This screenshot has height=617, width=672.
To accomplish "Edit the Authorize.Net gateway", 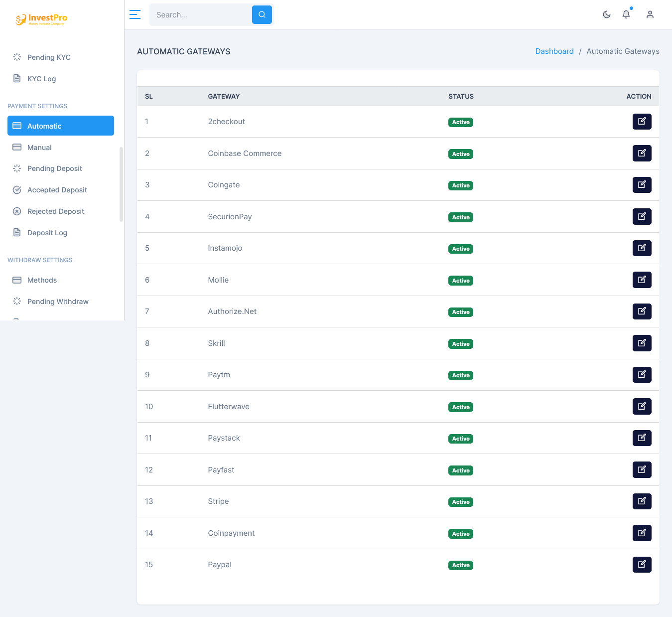I will 642,311.
